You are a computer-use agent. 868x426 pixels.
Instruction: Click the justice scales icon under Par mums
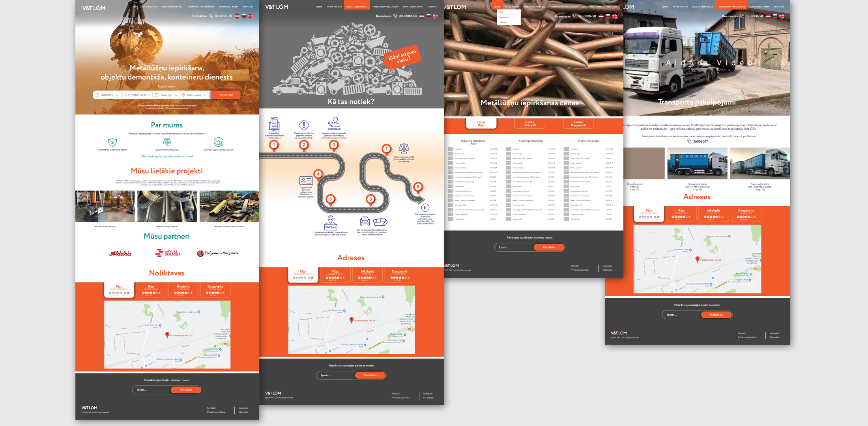[x=167, y=142]
